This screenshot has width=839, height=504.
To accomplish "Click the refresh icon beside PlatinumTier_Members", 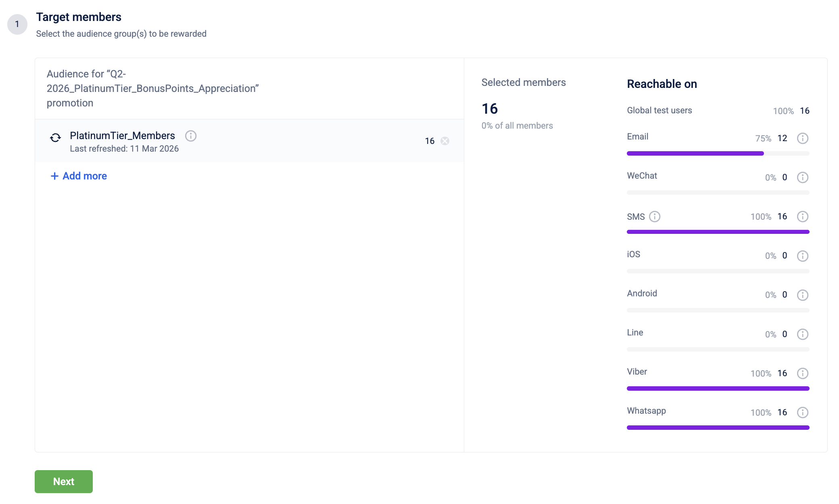I will pyautogui.click(x=56, y=138).
